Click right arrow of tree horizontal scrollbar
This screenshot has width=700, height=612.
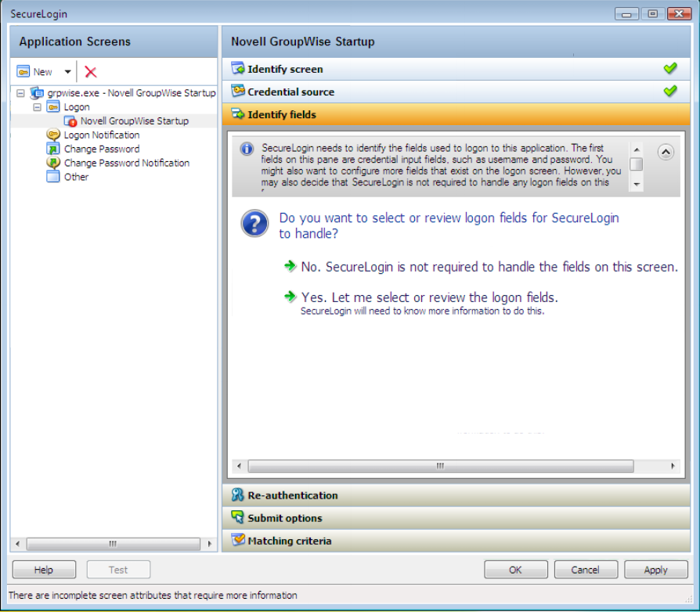pyautogui.click(x=209, y=544)
